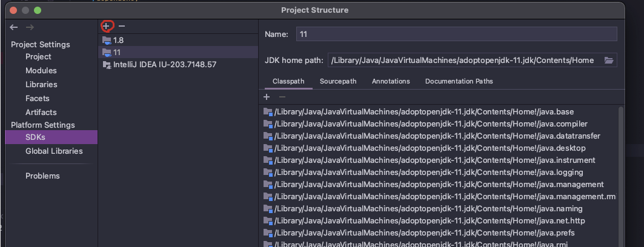The width and height of the screenshot is (644, 247).
Task: Add a new SDK with plus icon
Action: coord(106,26)
